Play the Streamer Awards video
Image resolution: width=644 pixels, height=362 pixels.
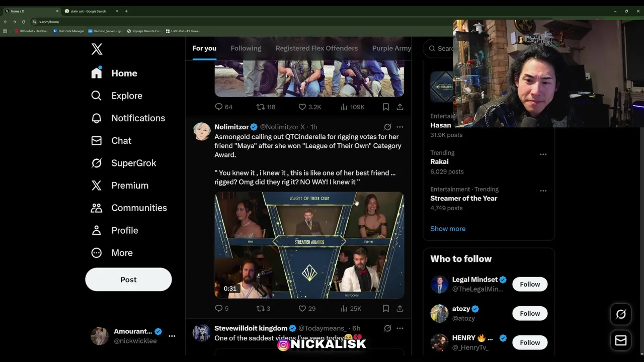click(x=309, y=245)
